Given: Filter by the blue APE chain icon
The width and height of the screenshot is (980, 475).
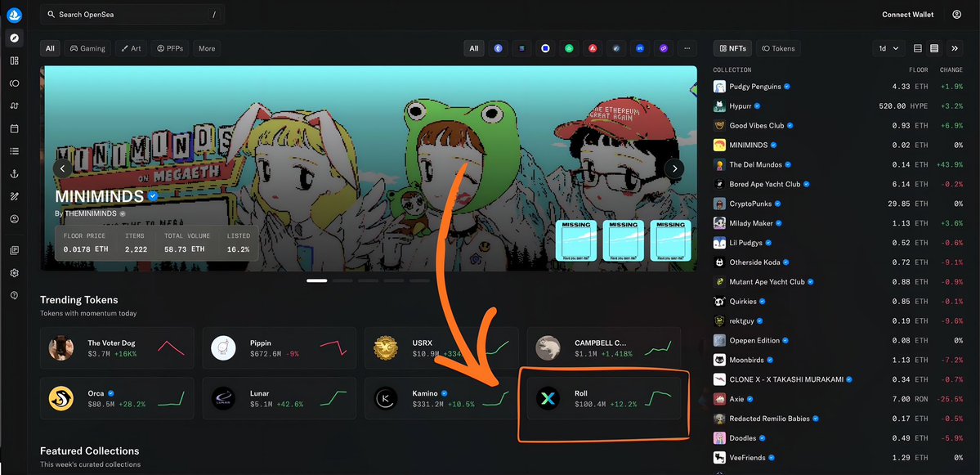Looking at the screenshot, I should click(x=640, y=48).
